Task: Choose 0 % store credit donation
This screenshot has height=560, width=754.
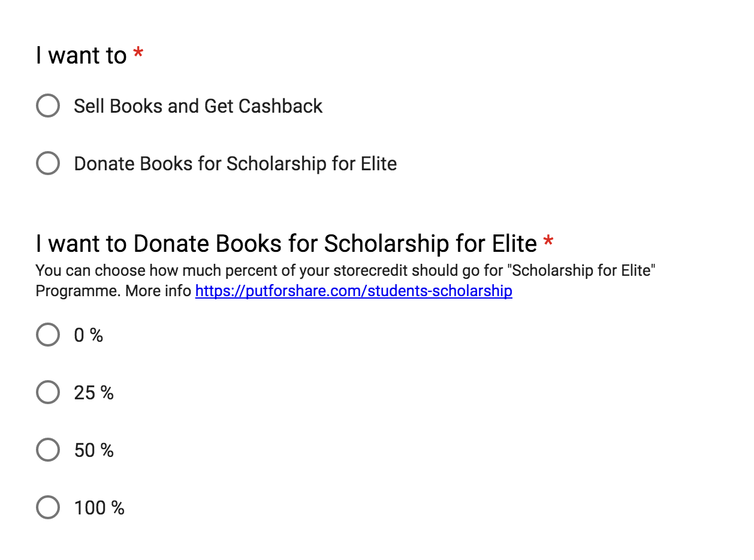Action: click(47, 335)
